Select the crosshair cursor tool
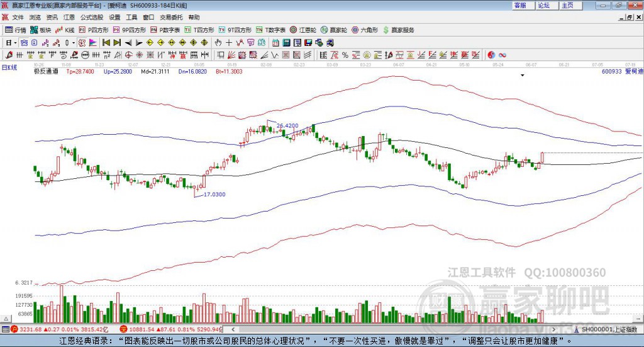The height and width of the screenshot is (347, 644). coord(229,43)
